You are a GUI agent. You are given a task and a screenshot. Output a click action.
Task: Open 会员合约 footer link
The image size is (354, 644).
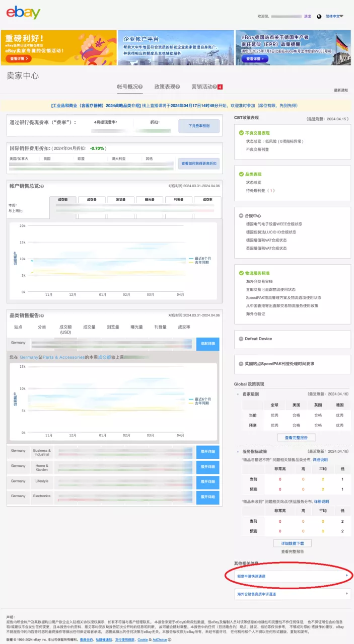(86, 639)
